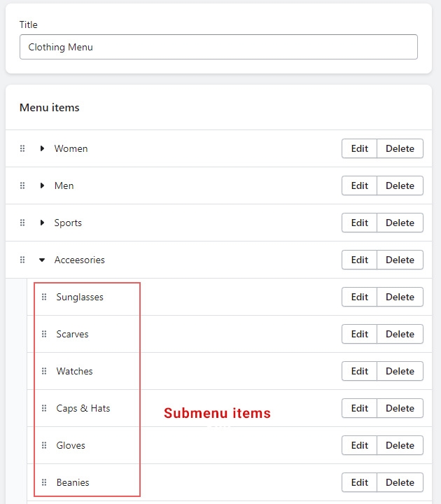The height and width of the screenshot is (504, 441).
Task: Delete the Watches submenu item
Action: 400,371
